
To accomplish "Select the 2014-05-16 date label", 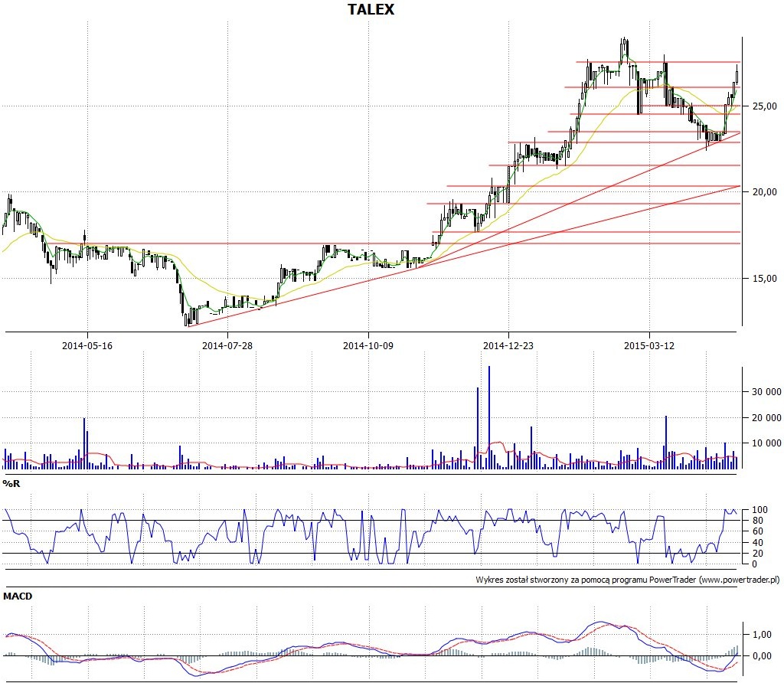I will click(87, 345).
